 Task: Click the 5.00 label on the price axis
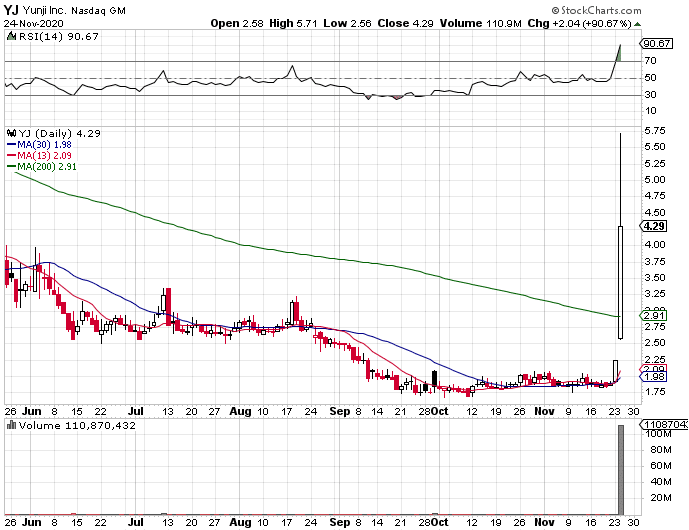655,179
